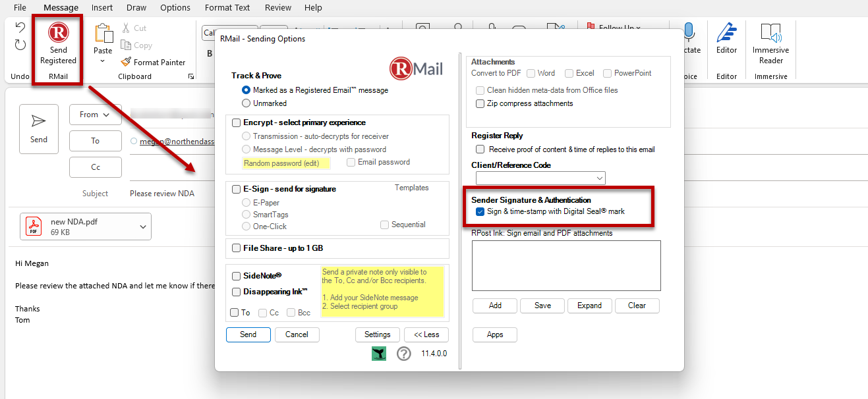Enable the Encrypt checkbox
The height and width of the screenshot is (399, 868).
click(237, 122)
